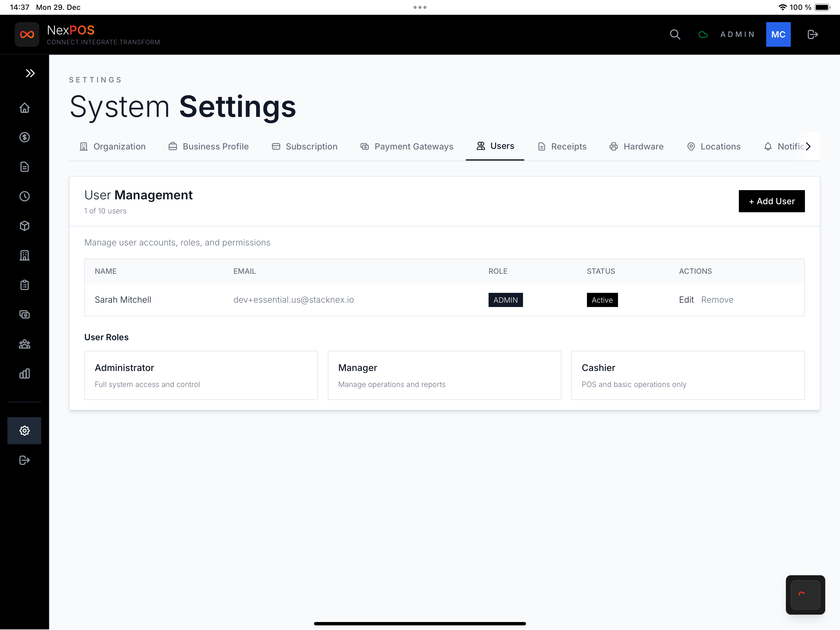This screenshot has height=630, width=840.
Task: View Analytics via the bar chart icon
Action: pos(24,373)
